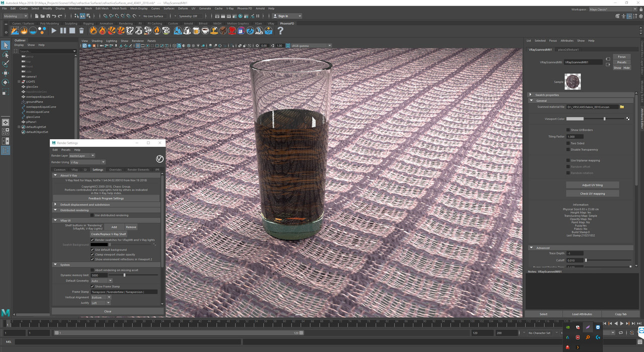This screenshot has width=644, height=352.
Task: Click the ocean preset icon on shelf
Action: (268, 31)
